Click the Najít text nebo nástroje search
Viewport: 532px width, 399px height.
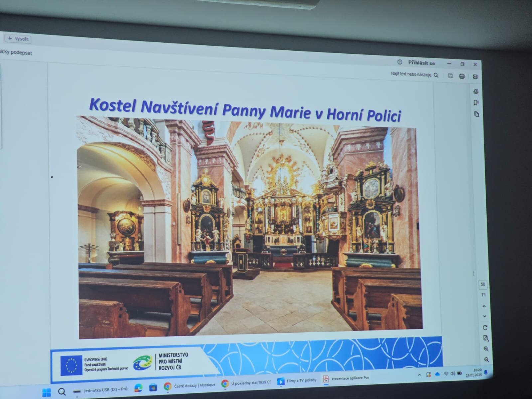(414, 75)
